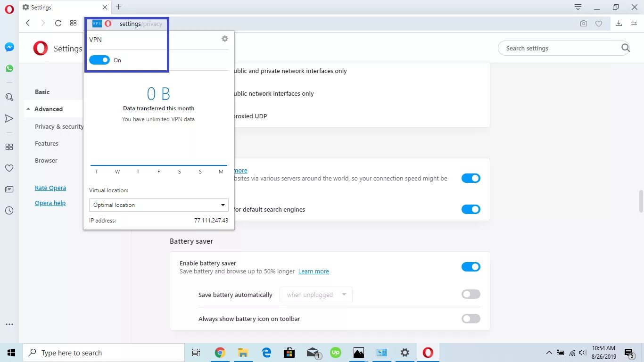Open the tabs menu icon in title bar

578,7
